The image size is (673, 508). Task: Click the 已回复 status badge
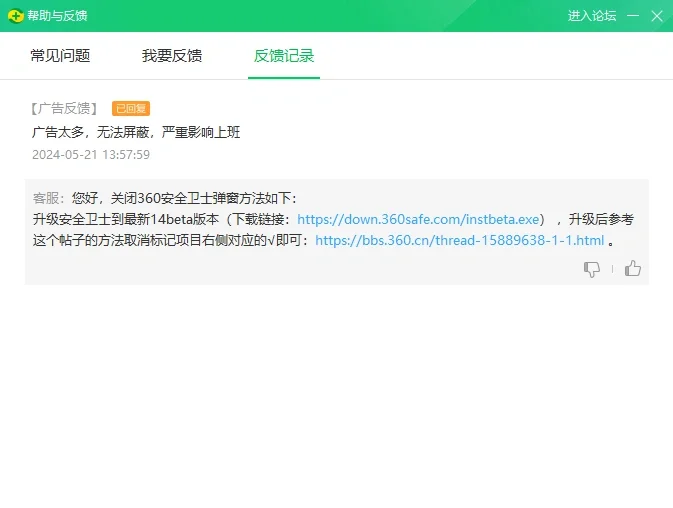click(x=131, y=109)
